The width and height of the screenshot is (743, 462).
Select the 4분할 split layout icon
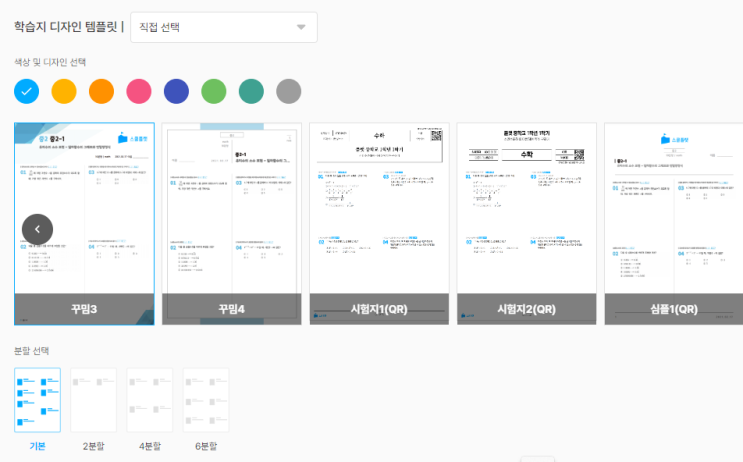click(x=150, y=400)
